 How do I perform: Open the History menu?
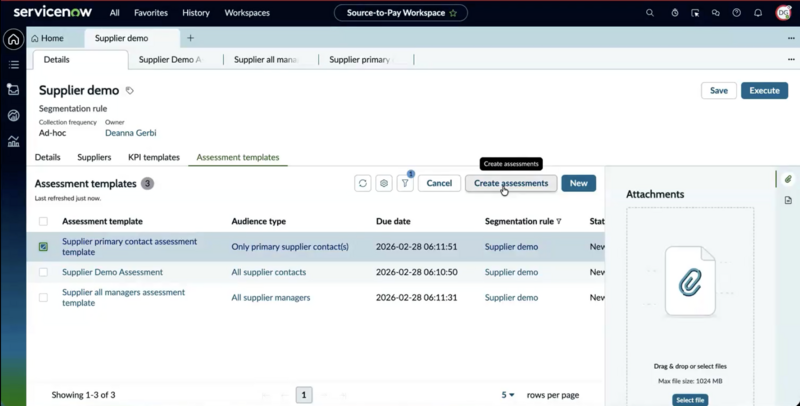[196, 13]
